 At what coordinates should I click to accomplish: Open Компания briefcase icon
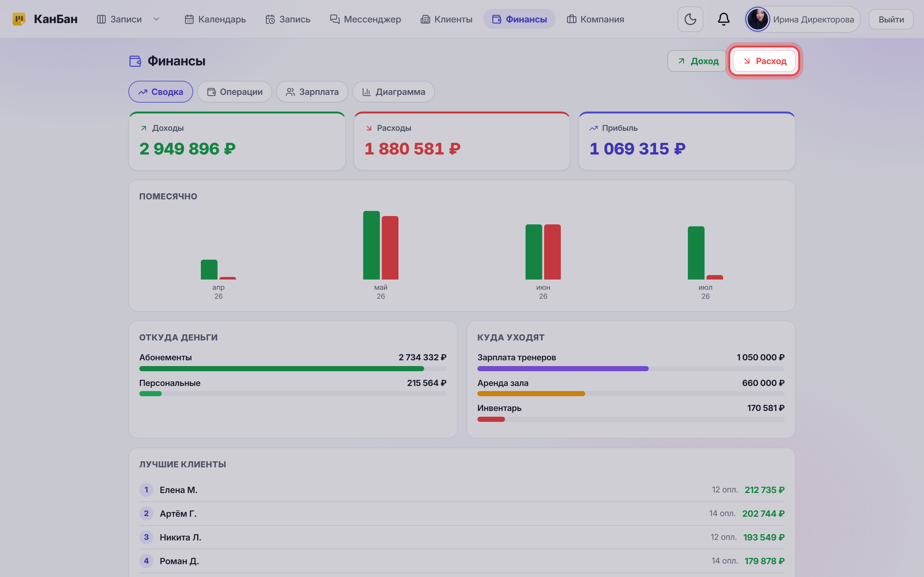572,19
